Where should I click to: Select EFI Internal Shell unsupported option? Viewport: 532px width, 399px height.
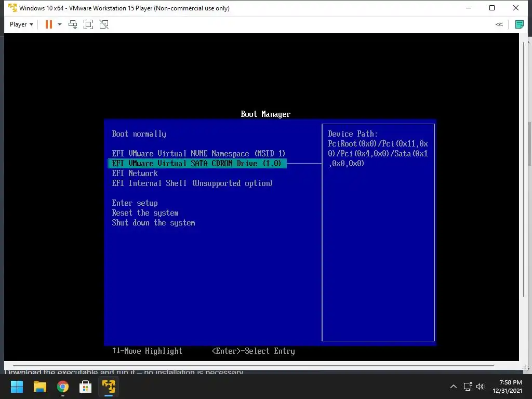(192, 183)
